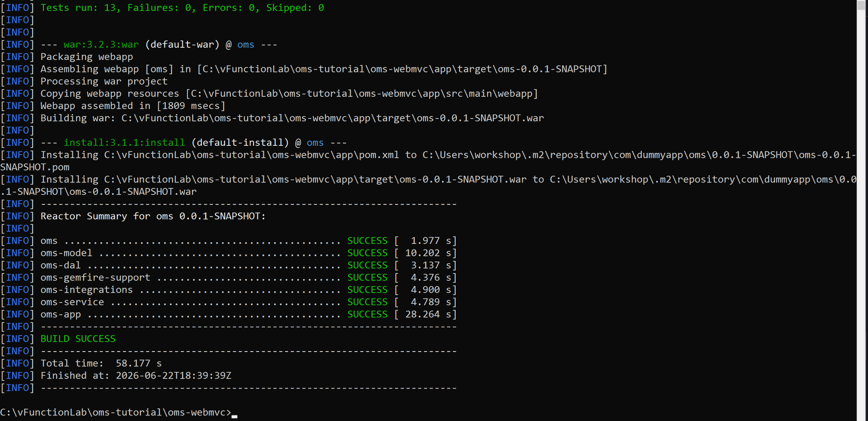Select the '4.789 s' build time
868x421 pixels.
point(431,302)
